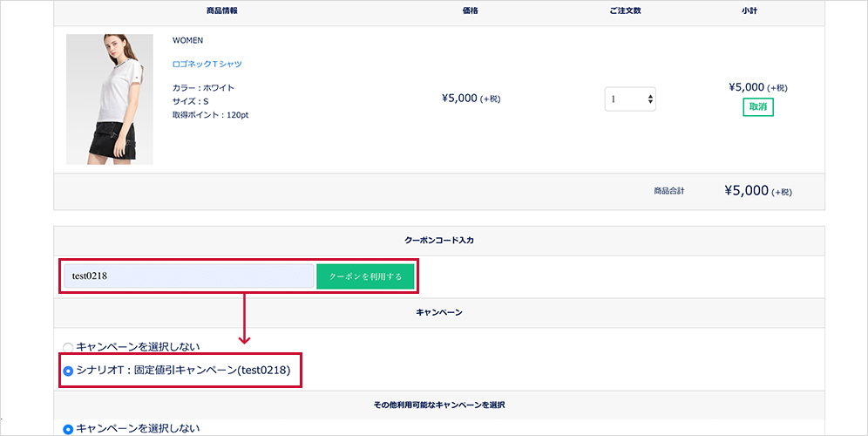Focus the coupon code field containing test0218
868x436 pixels.
pyautogui.click(x=187, y=276)
